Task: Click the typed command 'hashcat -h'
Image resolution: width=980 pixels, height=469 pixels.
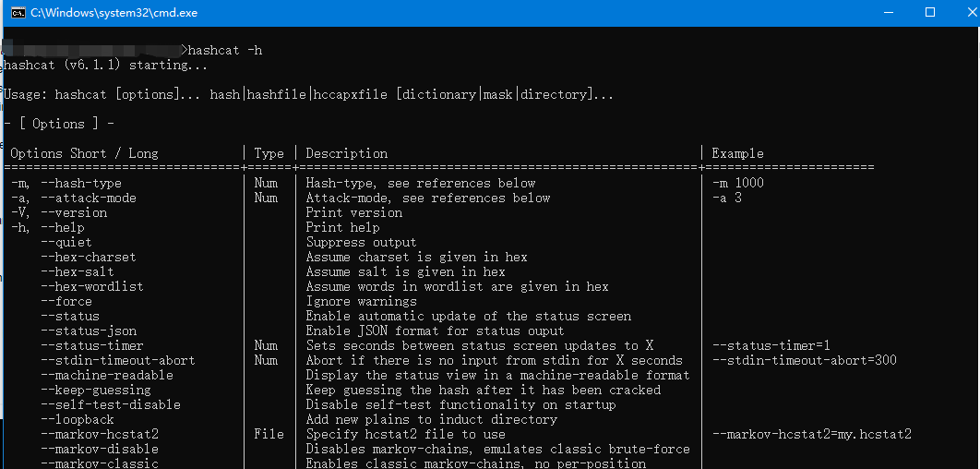Action: pyautogui.click(x=224, y=50)
